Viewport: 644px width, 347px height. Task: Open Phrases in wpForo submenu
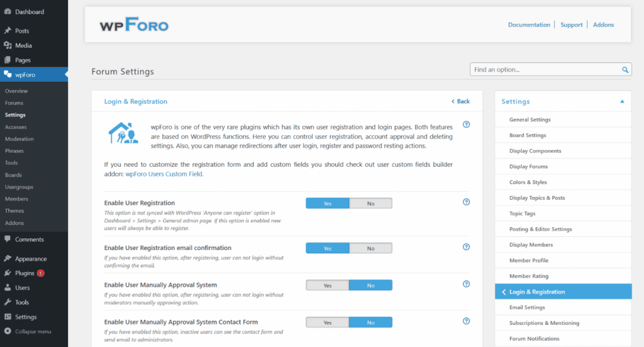click(x=14, y=151)
